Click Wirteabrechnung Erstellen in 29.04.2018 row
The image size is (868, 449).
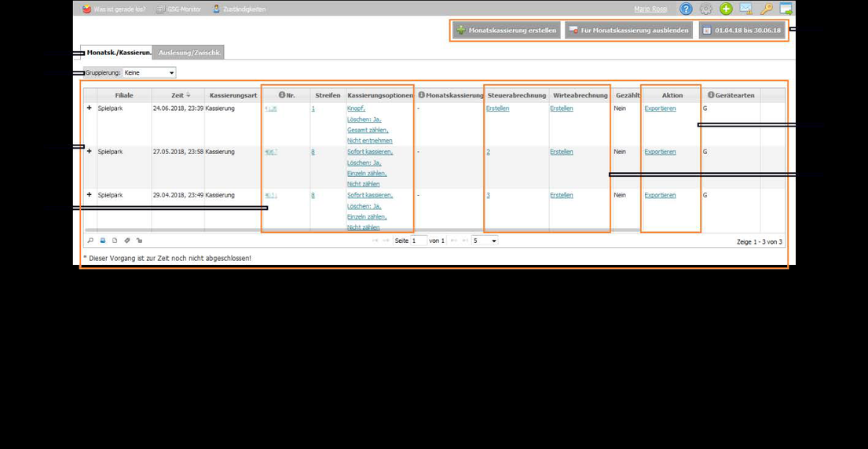click(562, 195)
